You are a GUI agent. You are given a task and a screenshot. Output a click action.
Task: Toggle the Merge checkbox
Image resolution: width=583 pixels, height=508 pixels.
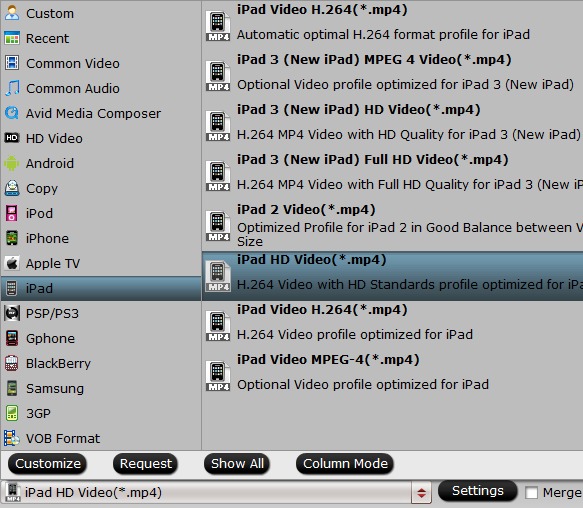pos(532,493)
